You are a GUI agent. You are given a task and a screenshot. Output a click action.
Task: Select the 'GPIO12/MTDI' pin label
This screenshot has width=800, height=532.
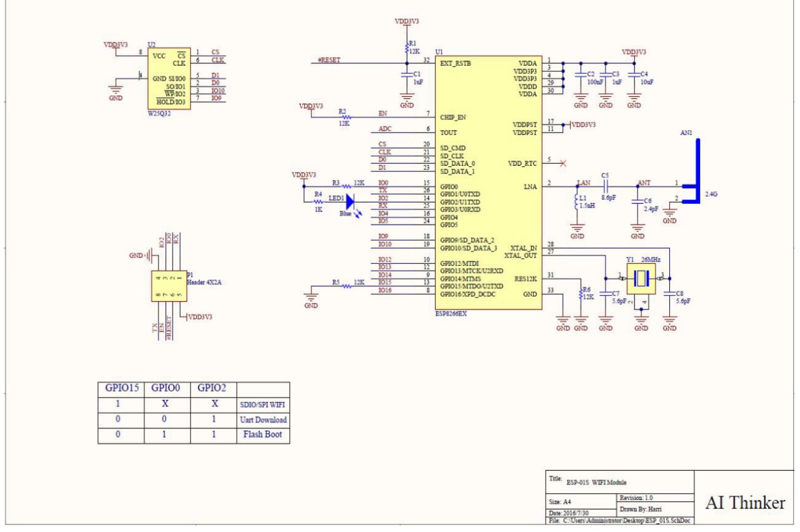click(459, 264)
